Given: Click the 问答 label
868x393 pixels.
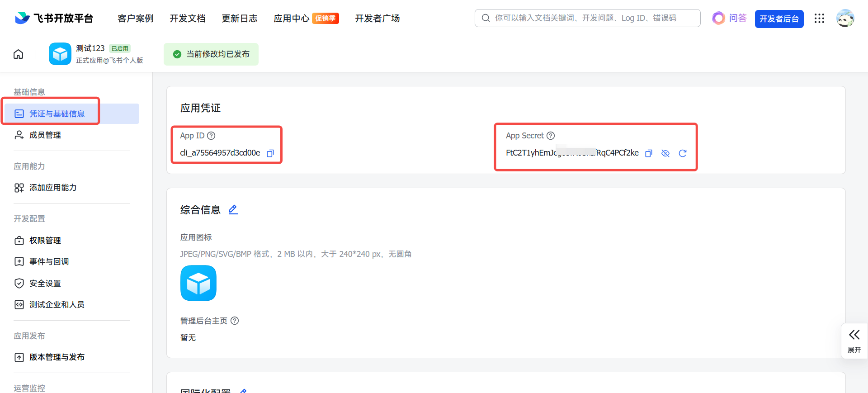Looking at the screenshot, I should pyautogui.click(x=738, y=18).
